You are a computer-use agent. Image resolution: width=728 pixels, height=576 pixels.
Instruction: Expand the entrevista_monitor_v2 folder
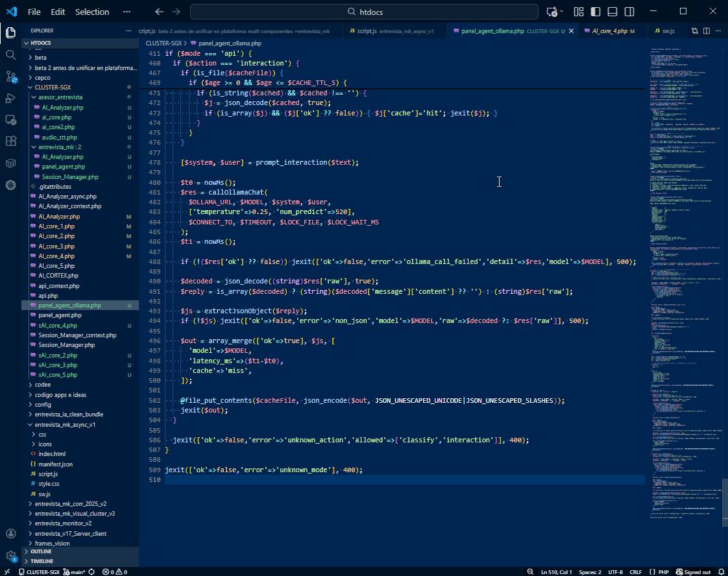pos(63,523)
